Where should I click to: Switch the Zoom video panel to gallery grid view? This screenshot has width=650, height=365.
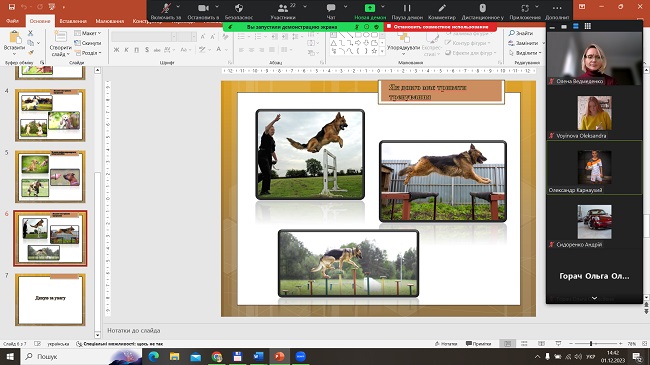(587, 26)
